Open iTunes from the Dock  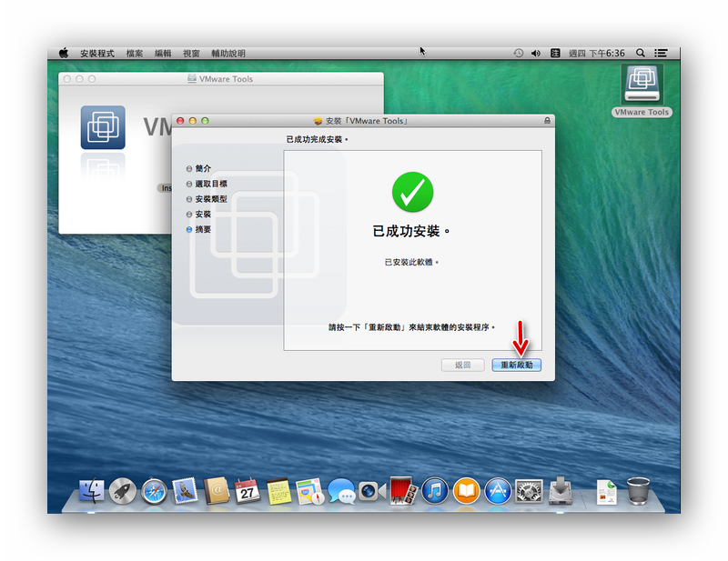435,491
